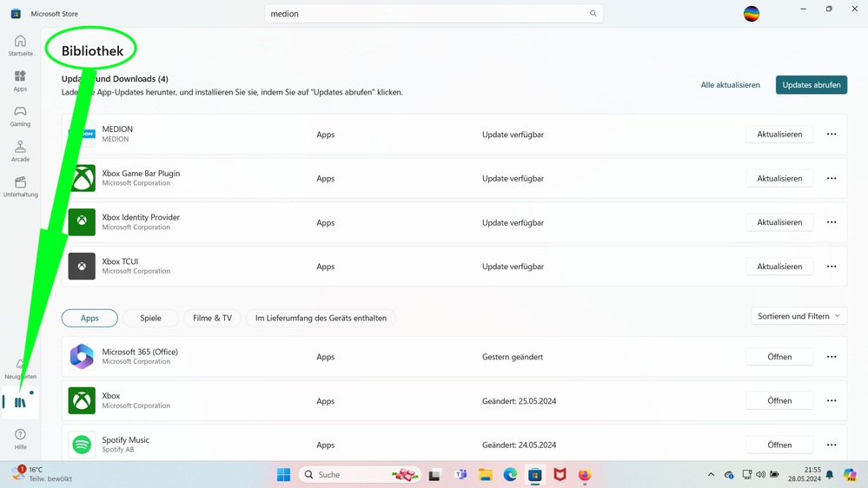The height and width of the screenshot is (488, 868).
Task: Open more options for Microsoft 365 (Office)
Action: tap(832, 356)
